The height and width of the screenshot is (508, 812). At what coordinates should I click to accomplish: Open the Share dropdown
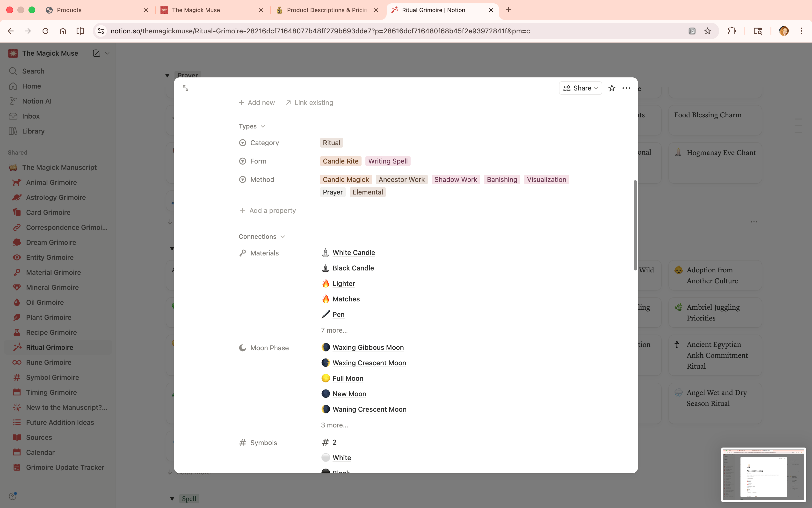pyautogui.click(x=580, y=88)
